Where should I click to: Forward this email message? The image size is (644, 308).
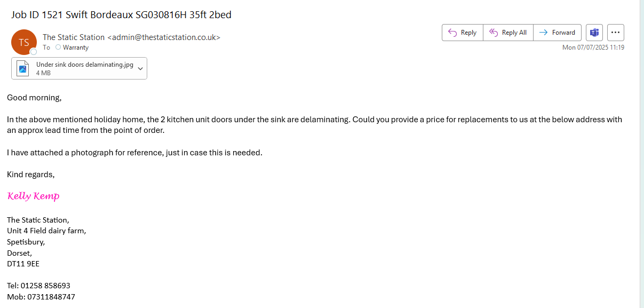(x=557, y=33)
